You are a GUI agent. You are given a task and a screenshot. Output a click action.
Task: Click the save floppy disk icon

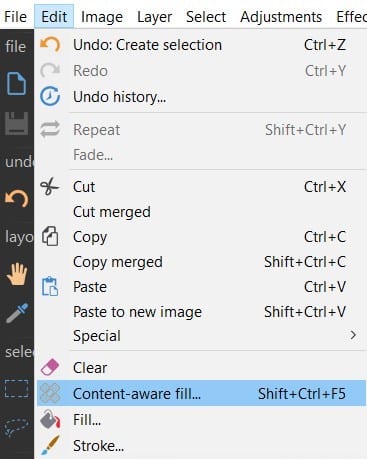pos(16,124)
